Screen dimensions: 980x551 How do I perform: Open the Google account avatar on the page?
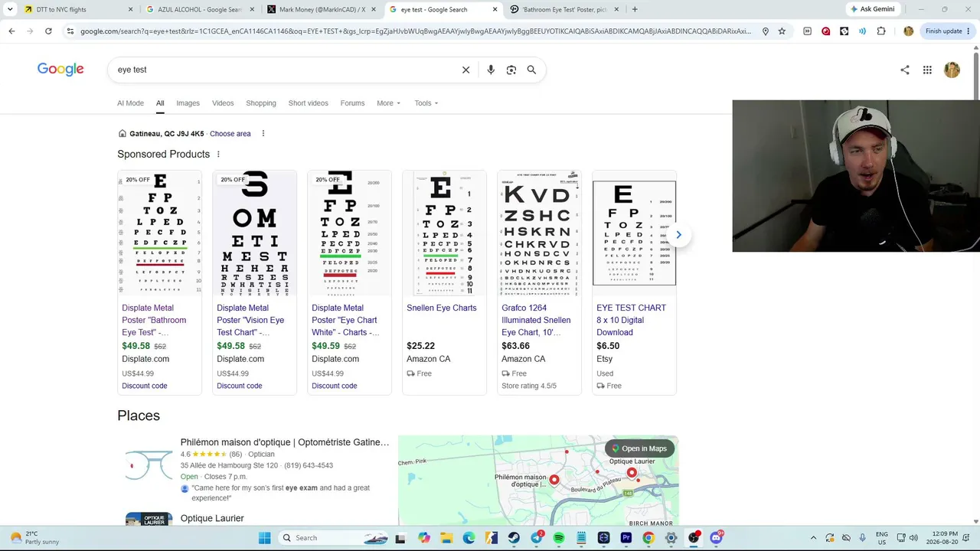click(x=952, y=70)
